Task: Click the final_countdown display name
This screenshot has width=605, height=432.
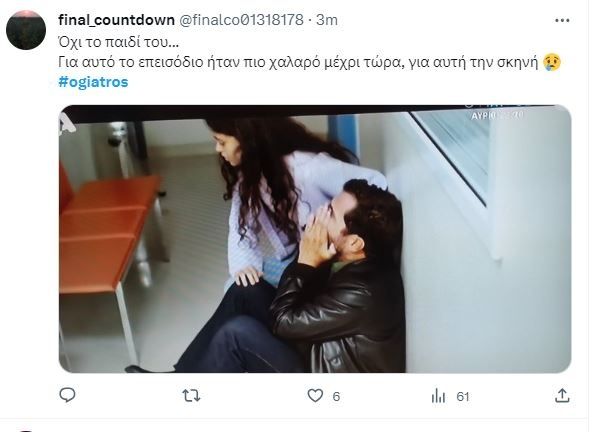Action: 117,20
